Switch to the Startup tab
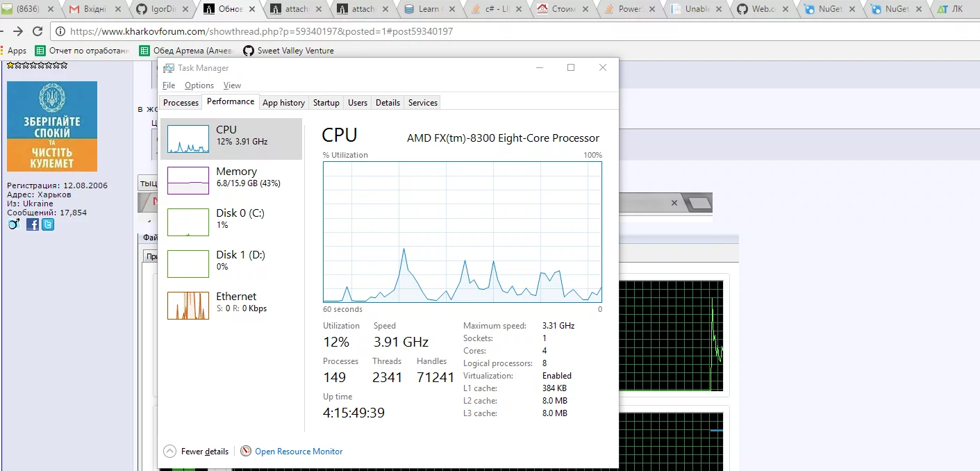The image size is (980, 471). tap(326, 102)
